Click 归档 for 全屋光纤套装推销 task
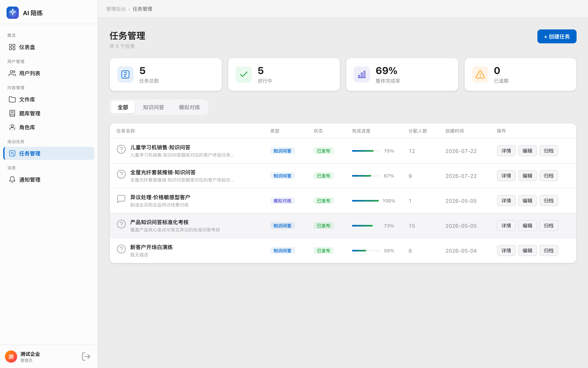Viewport: 588px width, 368px height. (549, 176)
